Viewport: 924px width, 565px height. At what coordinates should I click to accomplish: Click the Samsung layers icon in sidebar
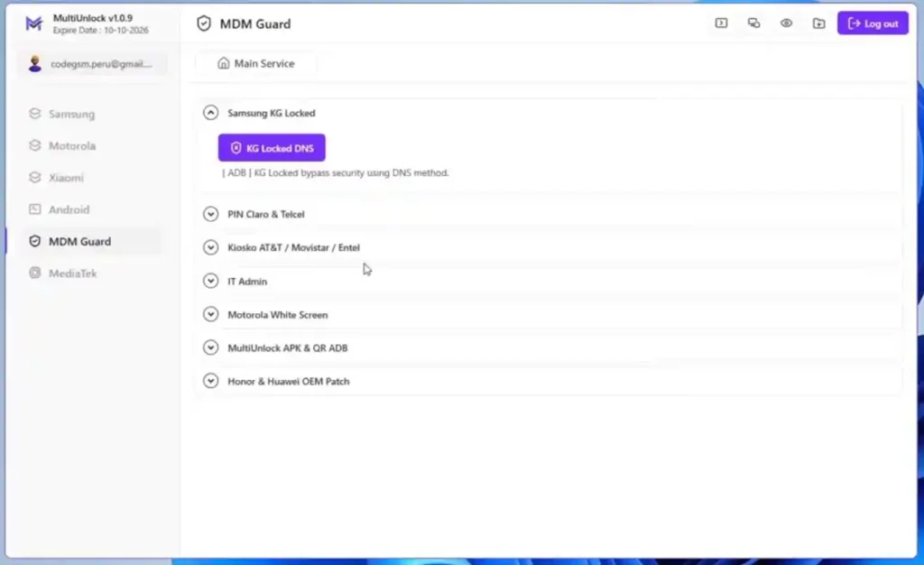tap(35, 113)
